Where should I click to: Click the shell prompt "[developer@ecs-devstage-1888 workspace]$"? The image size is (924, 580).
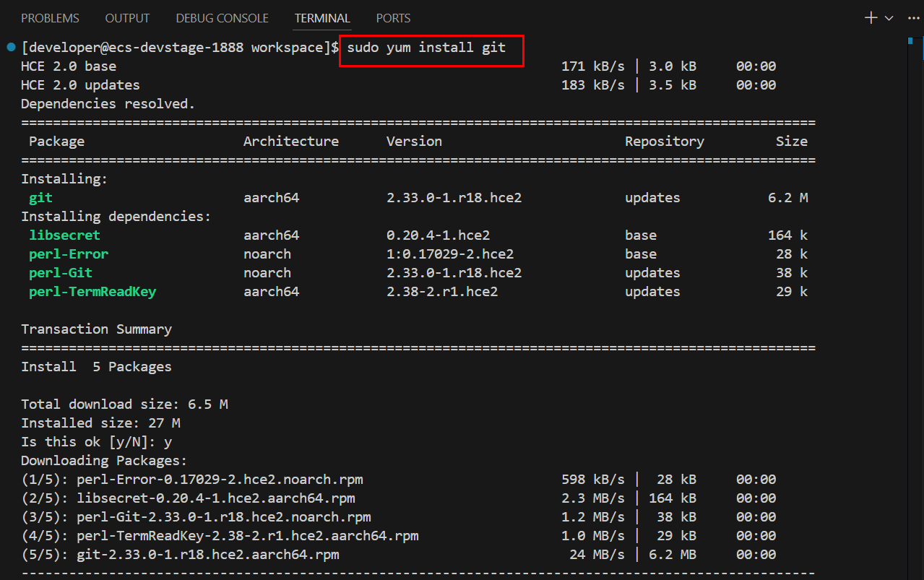click(180, 48)
